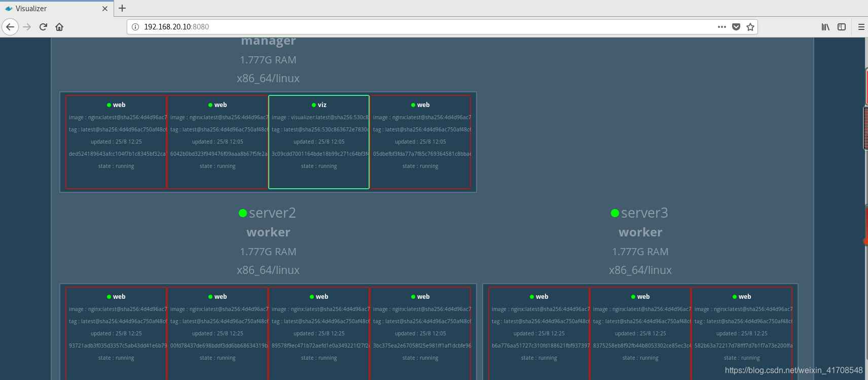Screen dimensions: 868x380
Task: Click 1.777G RAM under server3
Action: coord(640,252)
